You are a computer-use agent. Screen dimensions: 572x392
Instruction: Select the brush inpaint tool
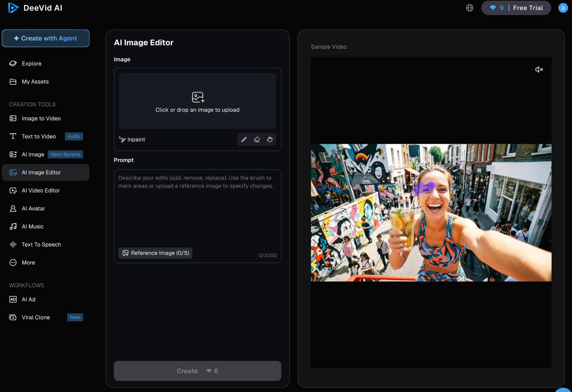point(244,140)
